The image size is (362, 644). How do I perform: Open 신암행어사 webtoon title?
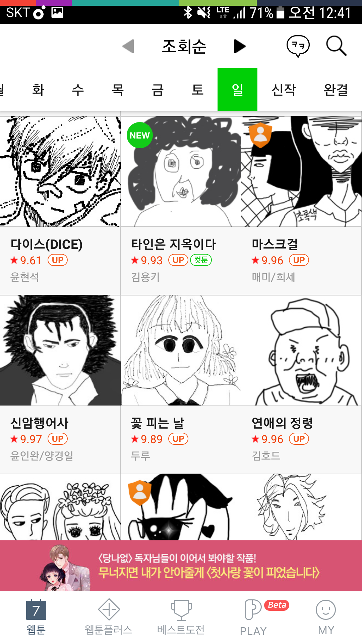(40, 423)
